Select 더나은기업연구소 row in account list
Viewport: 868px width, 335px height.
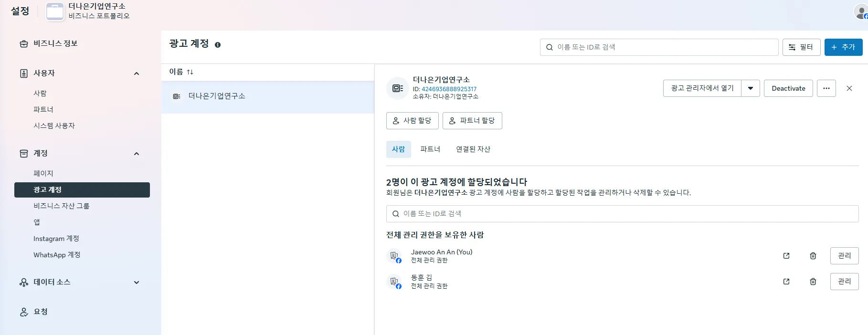tap(268, 97)
